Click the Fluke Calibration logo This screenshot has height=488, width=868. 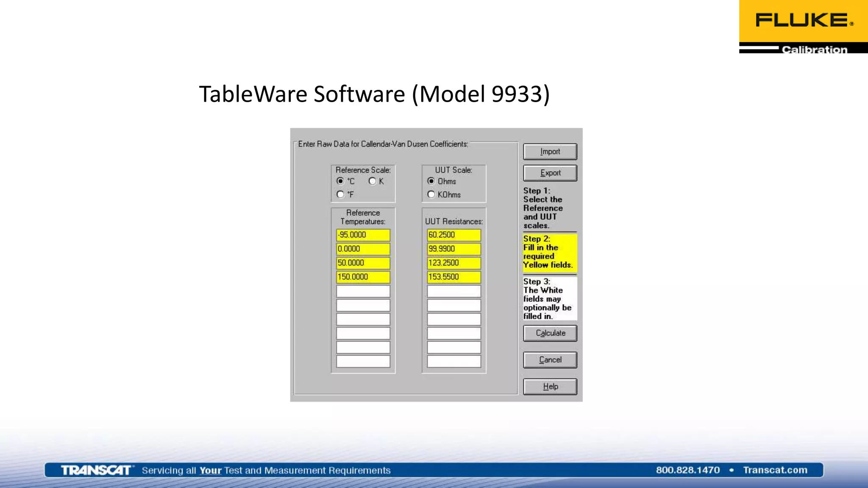[804, 27]
